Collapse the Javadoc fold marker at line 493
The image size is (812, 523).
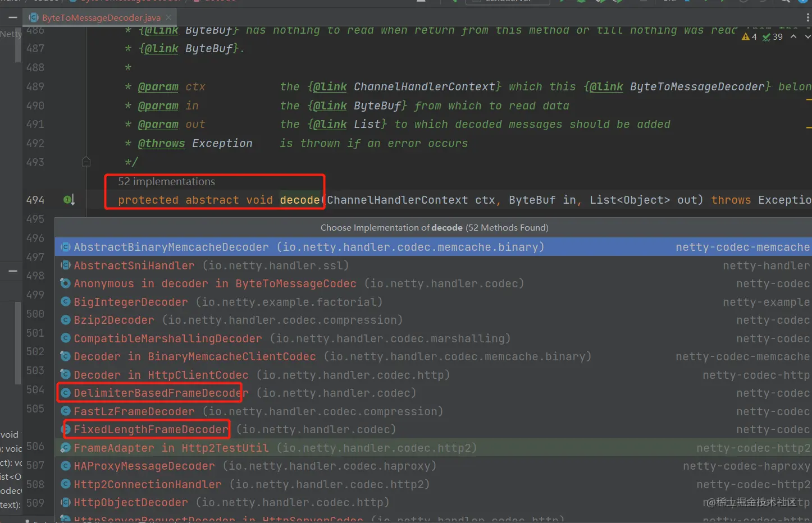86,162
